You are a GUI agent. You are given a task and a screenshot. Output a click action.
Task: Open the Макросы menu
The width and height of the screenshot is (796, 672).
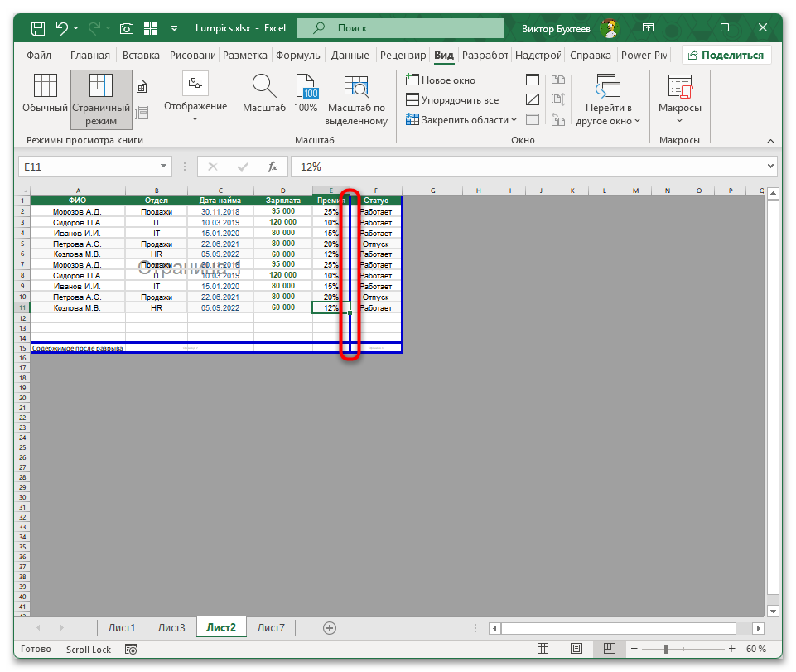pos(679,98)
